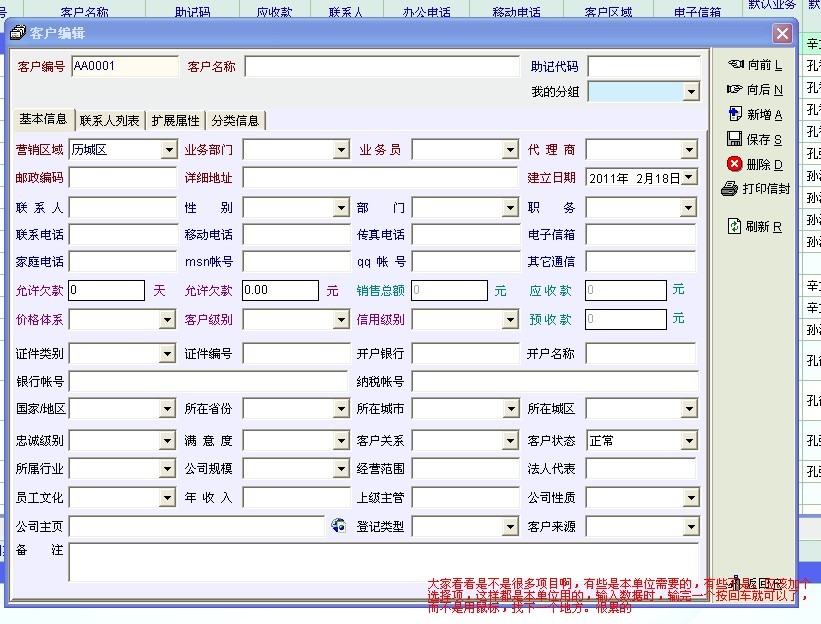Screen dimensions: 821x624
Task: Click the 打印信封 printer icon
Action: [731, 188]
